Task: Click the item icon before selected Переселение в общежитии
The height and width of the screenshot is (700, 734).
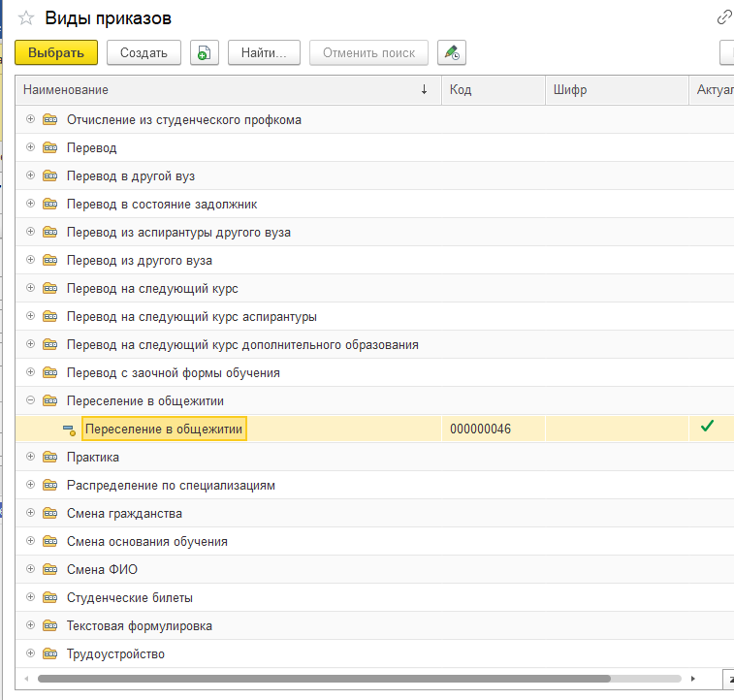Action: [69, 430]
